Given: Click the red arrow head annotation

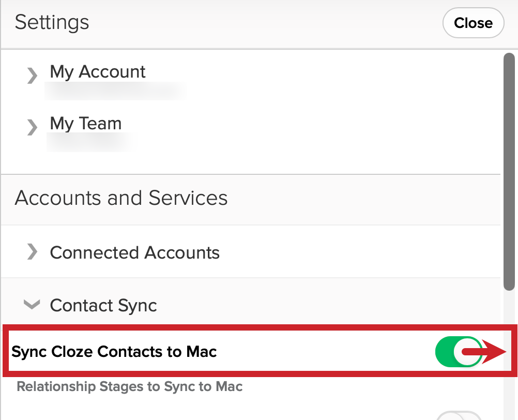Looking at the screenshot, I should tap(494, 352).
